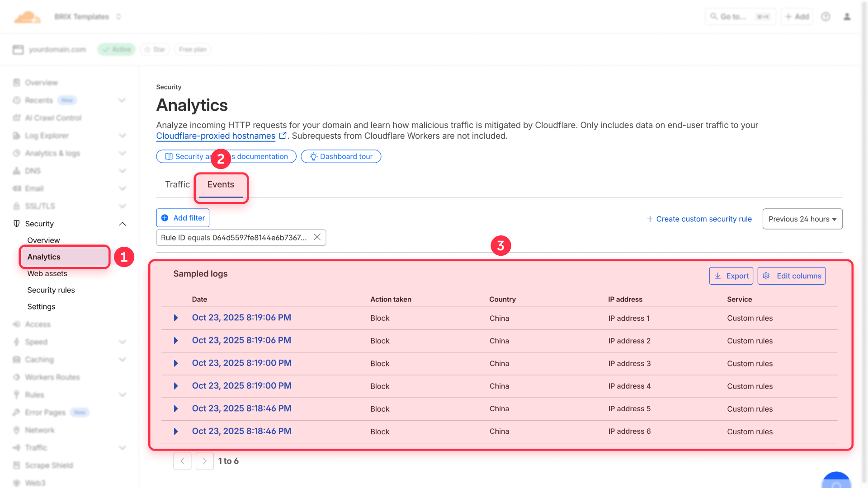Export the sampled logs
The width and height of the screenshot is (868, 488).
tap(731, 276)
